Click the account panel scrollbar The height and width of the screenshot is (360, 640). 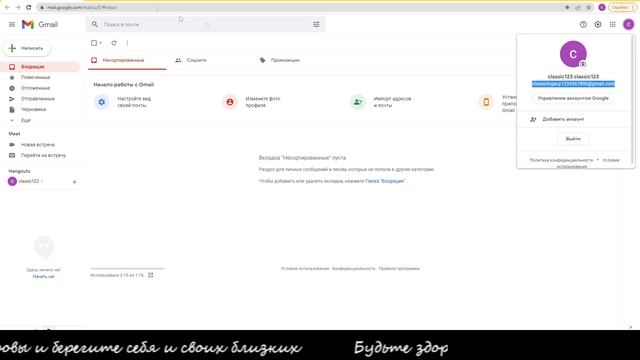coord(633,100)
